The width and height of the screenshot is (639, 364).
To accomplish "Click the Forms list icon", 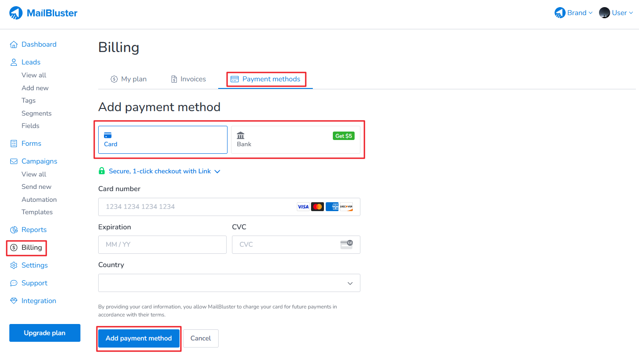I will [x=14, y=144].
